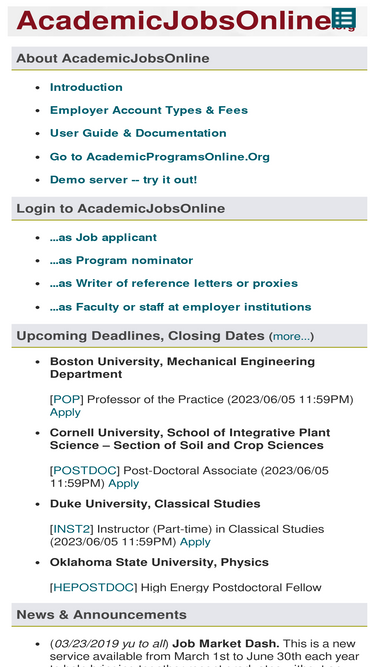This screenshot has width=375, height=667.
Task: Apply to Duke Classical Studies Instructor
Action: pyautogui.click(x=195, y=542)
